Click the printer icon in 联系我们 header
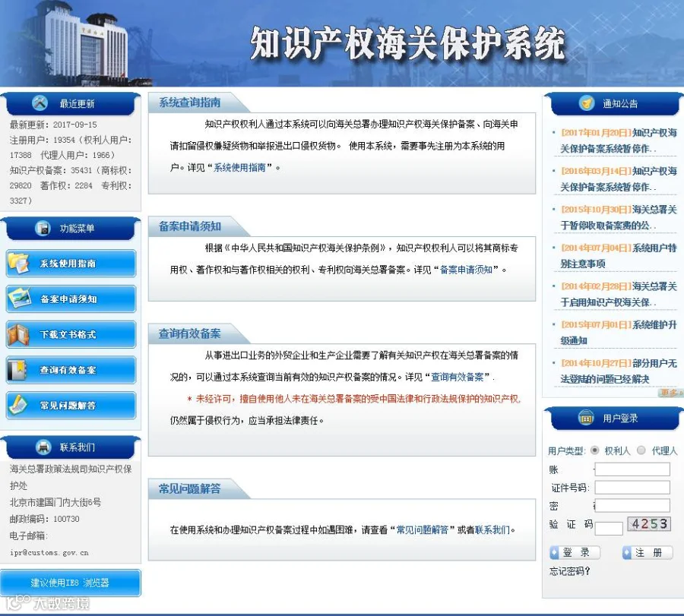 (43, 447)
